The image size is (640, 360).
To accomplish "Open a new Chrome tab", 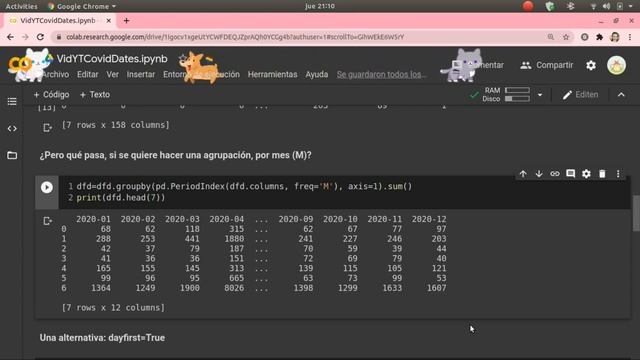I will tap(126, 20).
